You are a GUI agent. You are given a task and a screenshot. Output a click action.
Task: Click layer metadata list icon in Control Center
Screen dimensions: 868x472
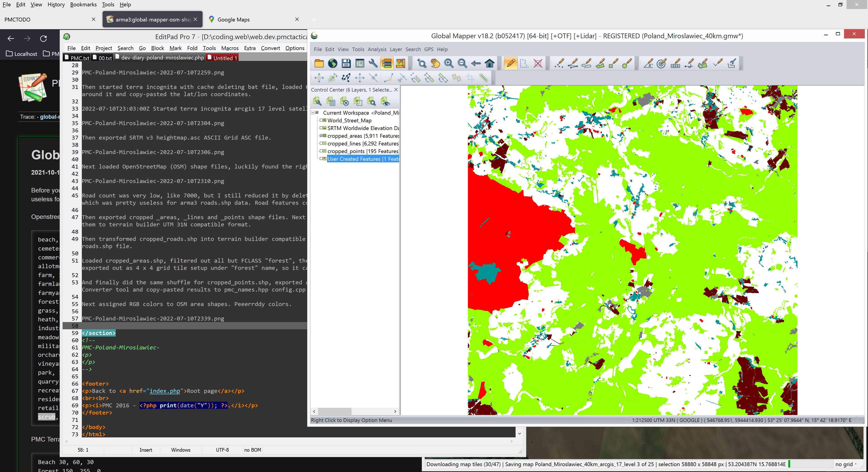point(330,101)
